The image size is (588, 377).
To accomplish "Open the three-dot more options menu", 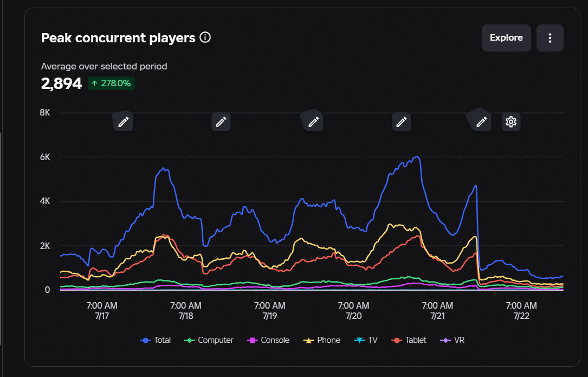I will point(550,38).
